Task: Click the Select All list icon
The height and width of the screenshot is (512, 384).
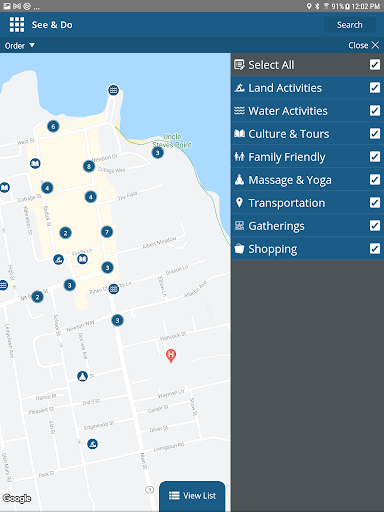Action: [239, 65]
